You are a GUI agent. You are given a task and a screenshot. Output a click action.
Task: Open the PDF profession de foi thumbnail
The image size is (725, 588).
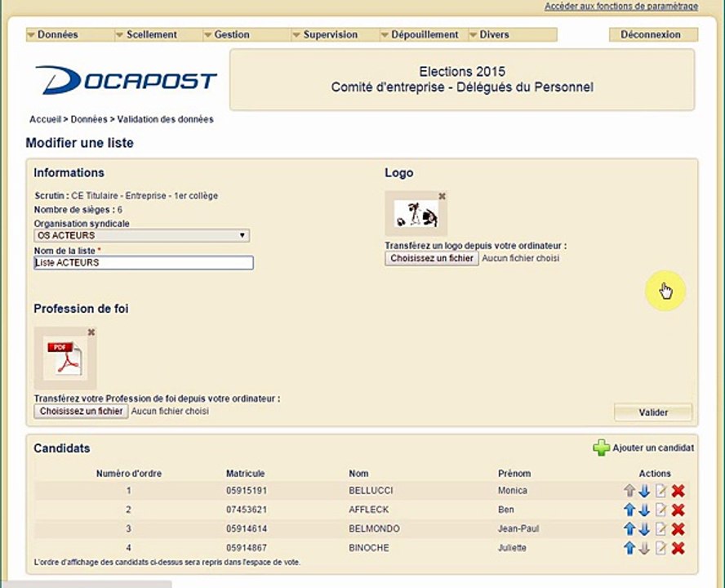65,358
